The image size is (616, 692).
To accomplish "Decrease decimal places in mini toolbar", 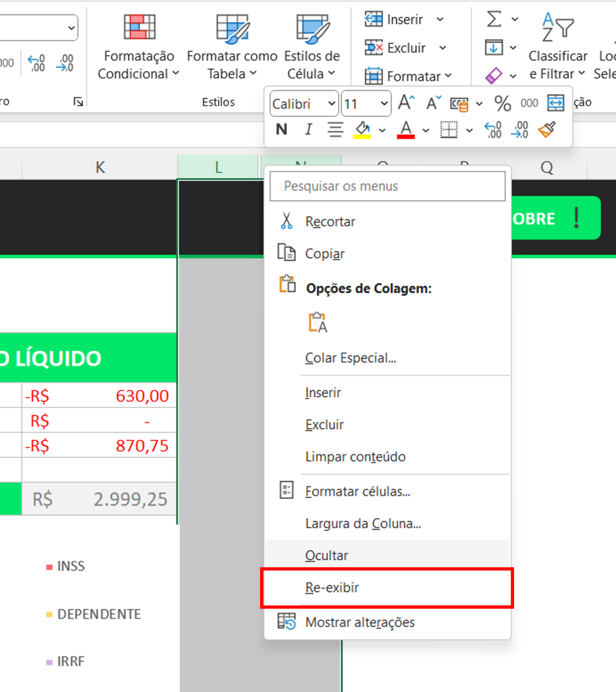I will click(519, 130).
